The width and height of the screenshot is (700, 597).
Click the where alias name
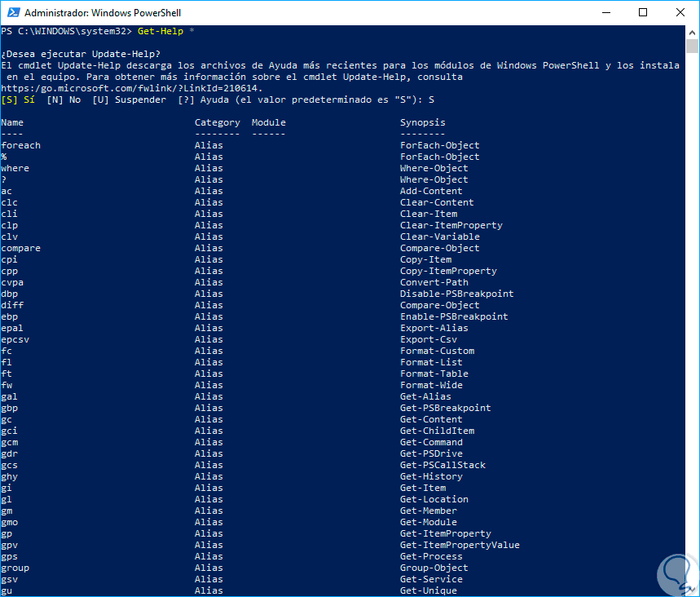tap(15, 168)
